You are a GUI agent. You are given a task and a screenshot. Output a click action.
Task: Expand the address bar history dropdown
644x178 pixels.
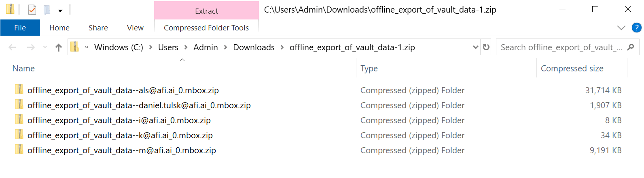(x=475, y=47)
